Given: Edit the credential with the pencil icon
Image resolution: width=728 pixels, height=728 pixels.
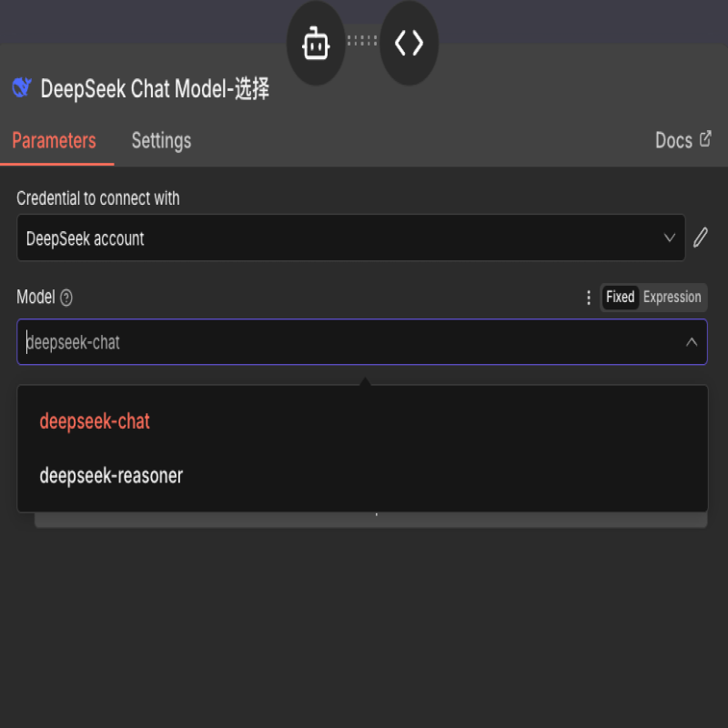Looking at the screenshot, I should (x=700, y=238).
